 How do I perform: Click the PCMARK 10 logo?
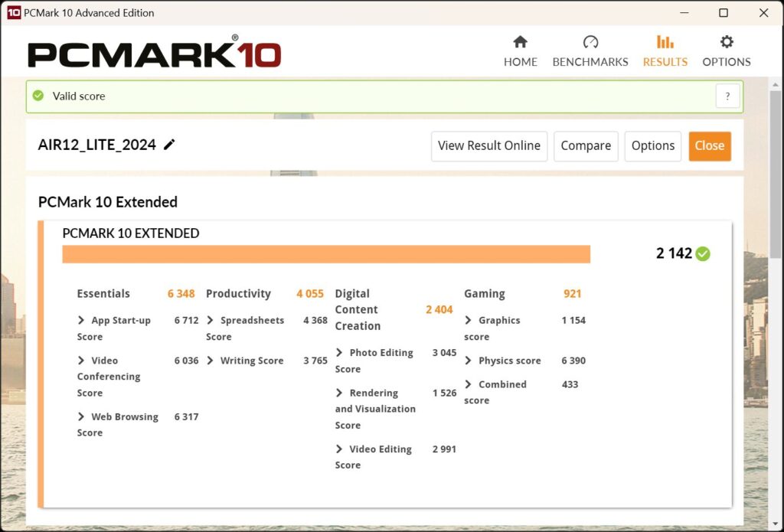(155, 53)
